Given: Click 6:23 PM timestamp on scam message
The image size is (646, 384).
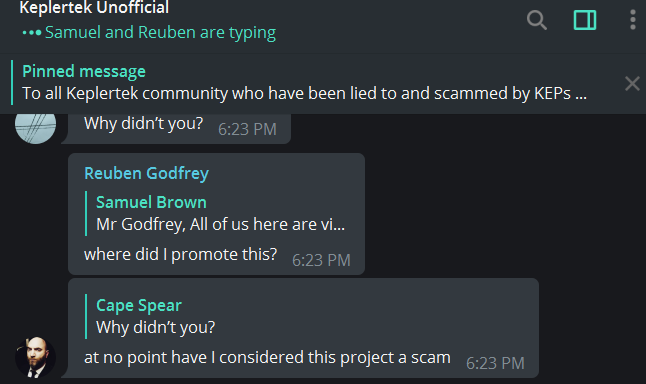Looking at the screenshot, I should pyautogui.click(x=495, y=363).
